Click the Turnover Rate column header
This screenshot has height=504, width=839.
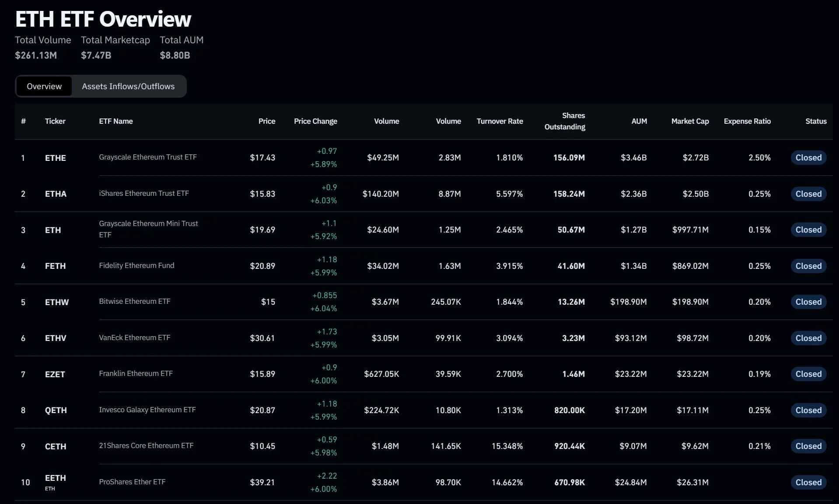[500, 121]
